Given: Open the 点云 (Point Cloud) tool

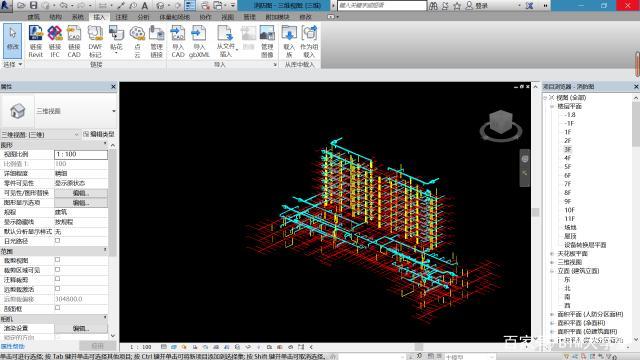Looking at the screenshot, I should (x=137, y=41).
